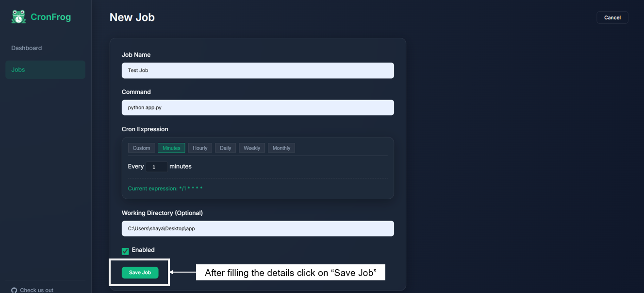This screenshot has height=293, width=644.
Task: Choose the Daily cron tab
Action: tap(226, 148)
